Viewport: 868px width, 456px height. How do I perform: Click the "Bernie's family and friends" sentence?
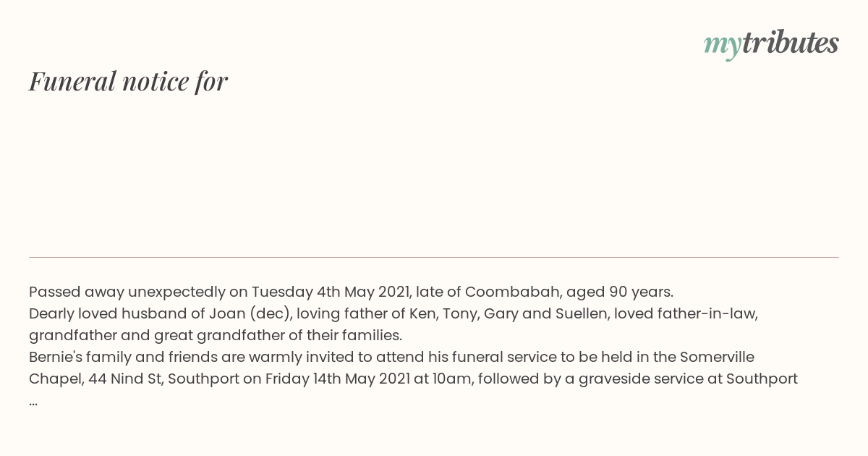coord(391,357)
